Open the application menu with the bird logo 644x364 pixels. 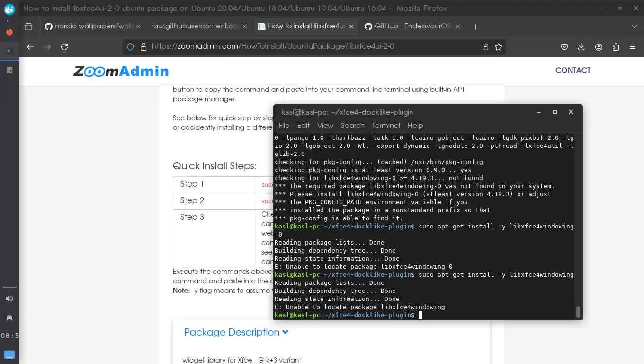[9, 9]
